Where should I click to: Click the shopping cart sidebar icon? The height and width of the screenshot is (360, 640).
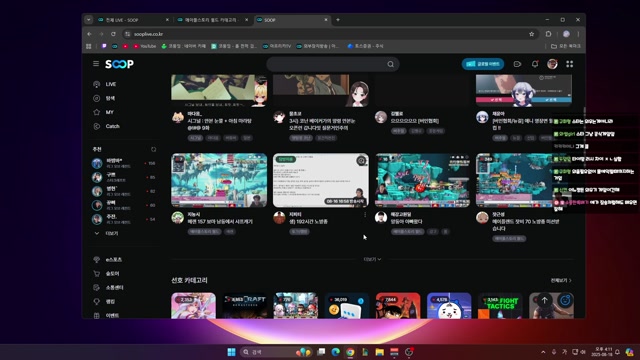(x=97, y=273)
